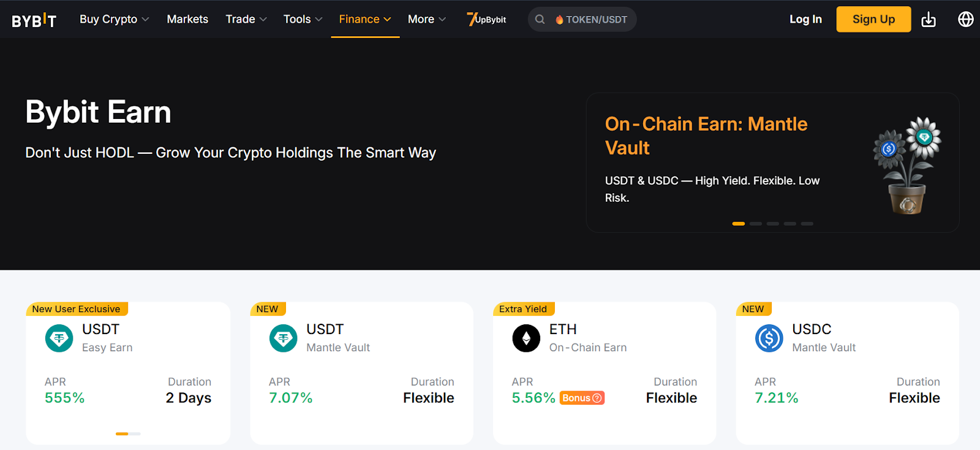
Task: Click the app download icon
Action: tap(929, 19)
